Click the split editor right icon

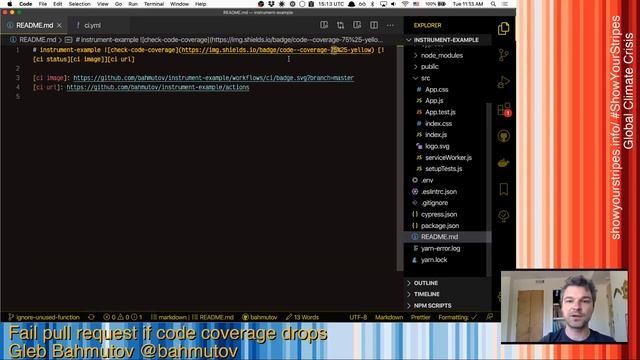pos(374,25)
